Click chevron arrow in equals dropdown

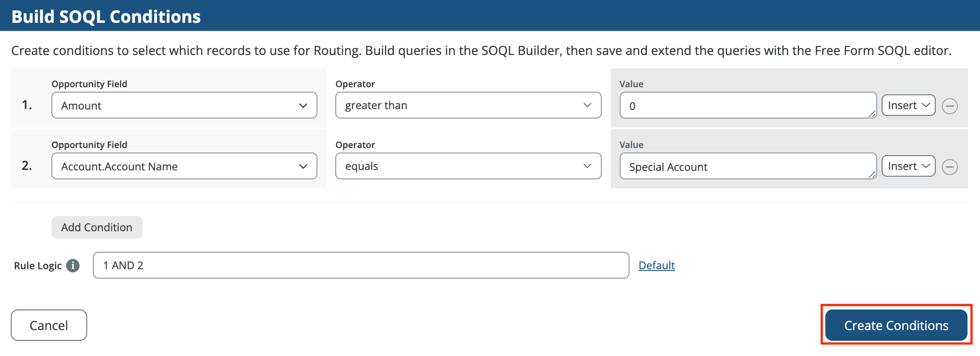click(587, 166)
